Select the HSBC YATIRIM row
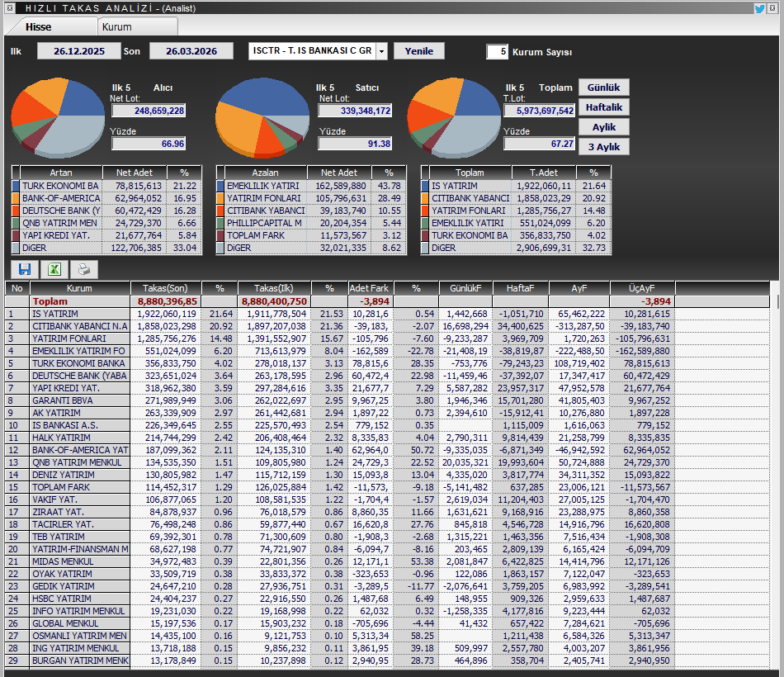784x677 pixels. coord(387,599)
